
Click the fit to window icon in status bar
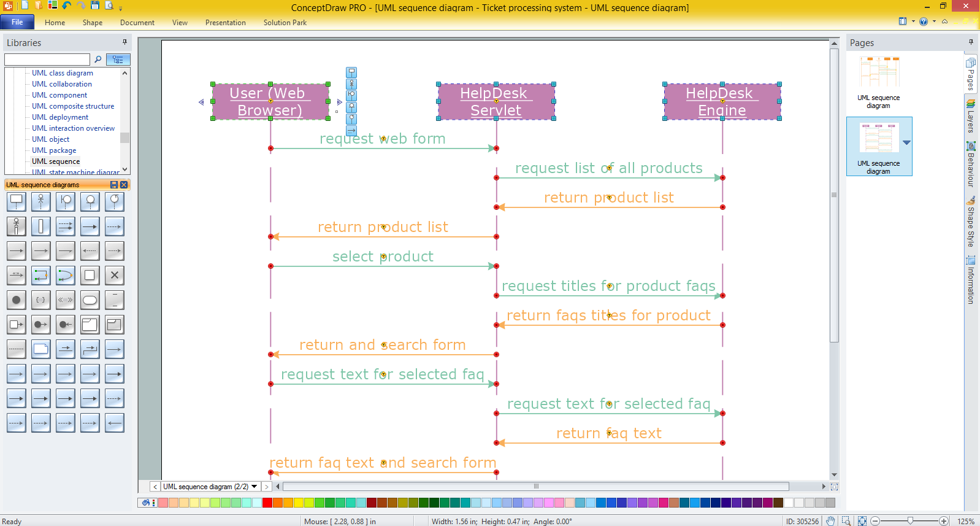pos(862,521)
